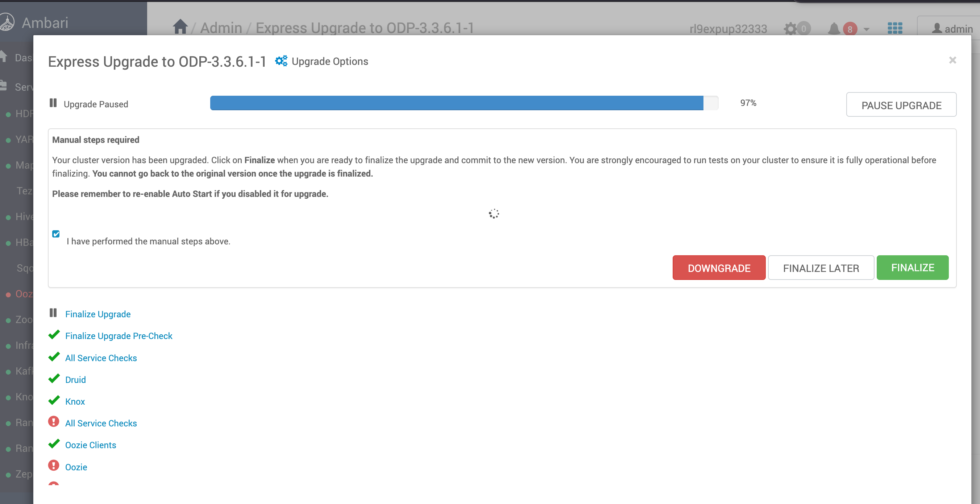
Task: Expand the Finalize Upgrade Pre-Check step
Action: 119,336
